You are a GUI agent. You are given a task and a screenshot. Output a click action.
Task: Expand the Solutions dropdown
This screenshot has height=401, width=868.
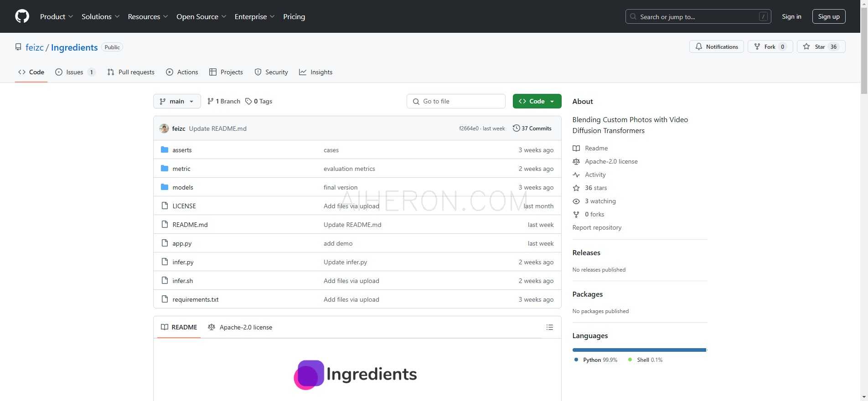100,16
